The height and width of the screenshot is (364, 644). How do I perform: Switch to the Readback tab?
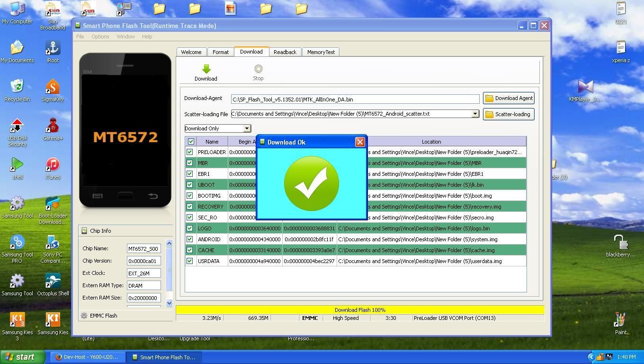(x=285, y=52)
